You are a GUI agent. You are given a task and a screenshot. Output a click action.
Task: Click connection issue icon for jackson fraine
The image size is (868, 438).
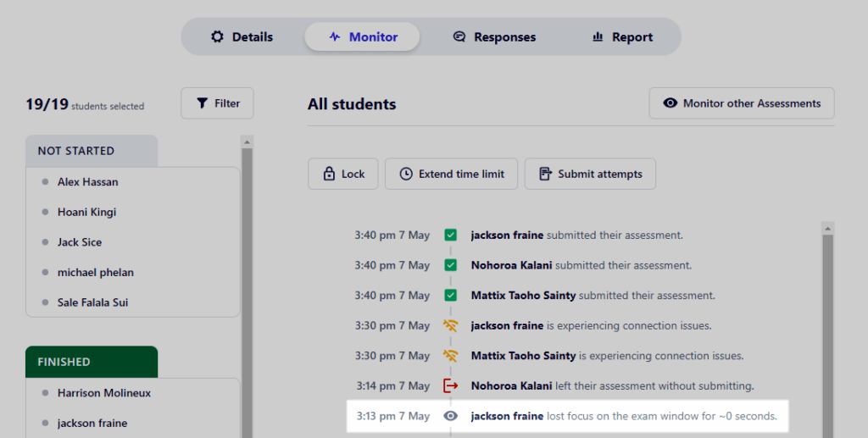[451, 325]
